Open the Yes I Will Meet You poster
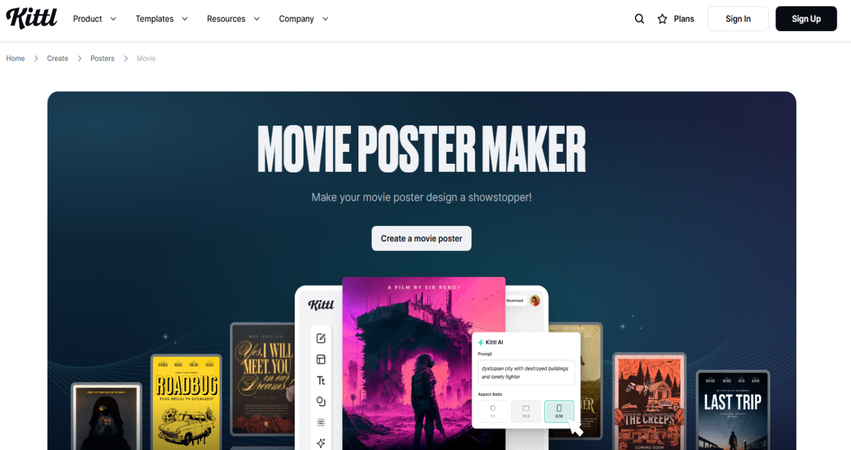 pyautogui.click(x=263, y=379)
